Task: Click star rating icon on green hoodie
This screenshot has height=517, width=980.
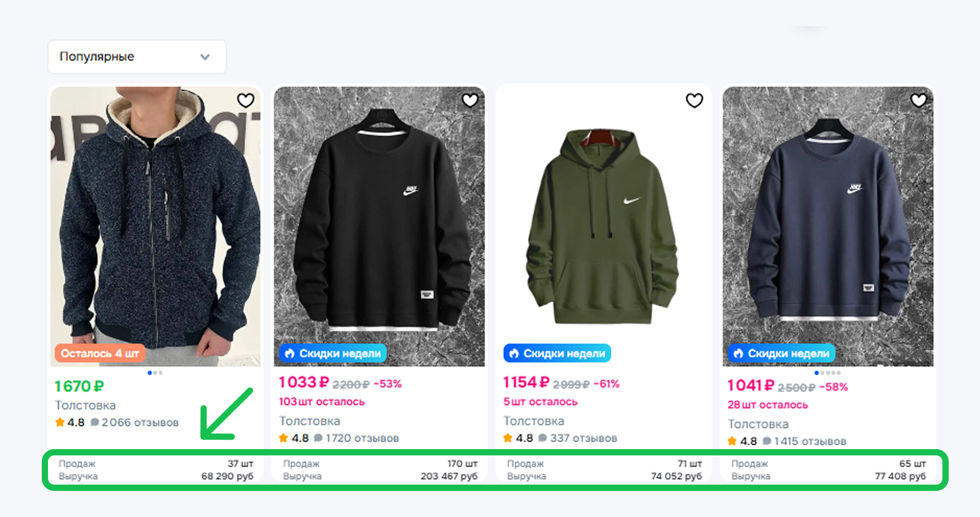Action: click(x=508, y=438)
